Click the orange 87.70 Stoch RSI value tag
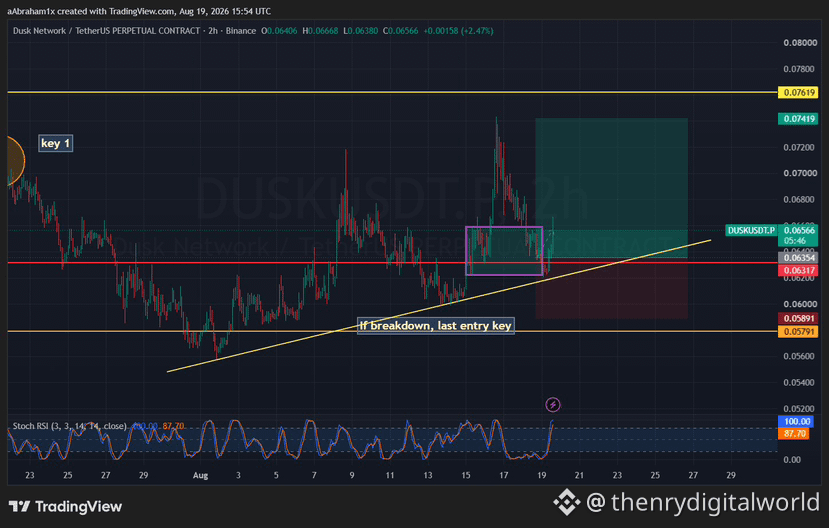The width and height of the screenshot is (829, 528). (x=796, y=433)
